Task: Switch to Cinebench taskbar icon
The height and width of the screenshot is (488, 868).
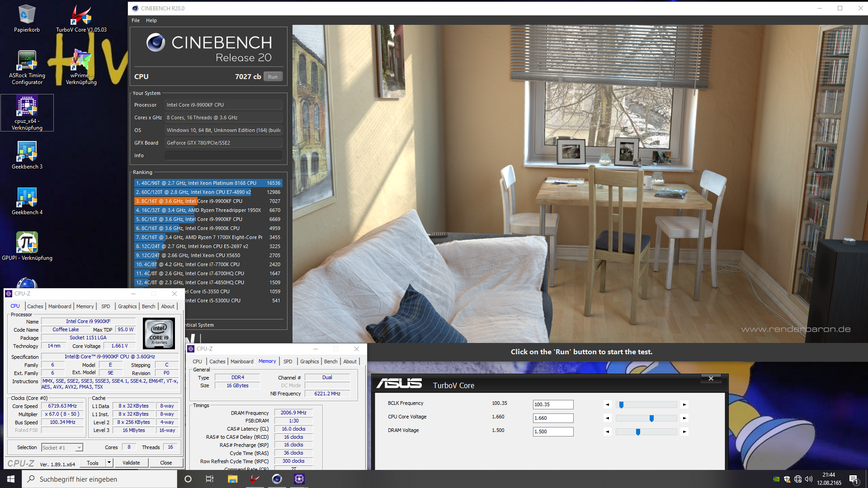Action: (277, 479)
